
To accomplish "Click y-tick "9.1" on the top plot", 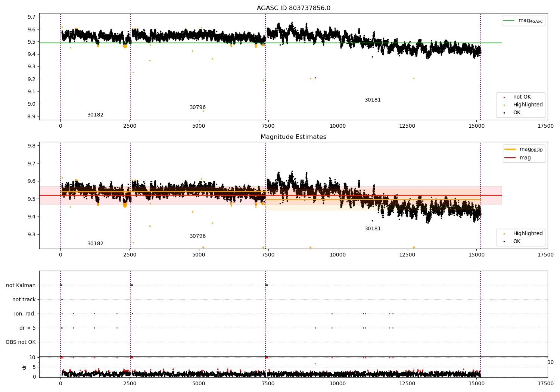I will pyautogui.click(x=32, y=92).
